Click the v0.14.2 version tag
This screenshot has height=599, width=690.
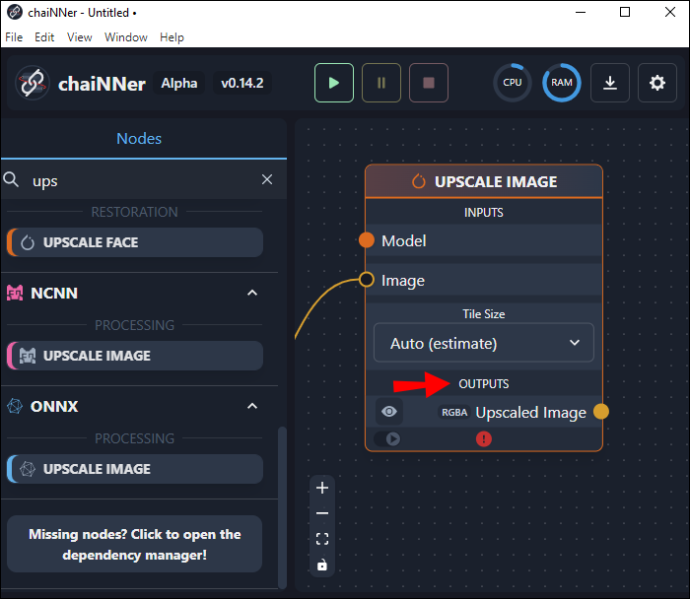point(242,83)
